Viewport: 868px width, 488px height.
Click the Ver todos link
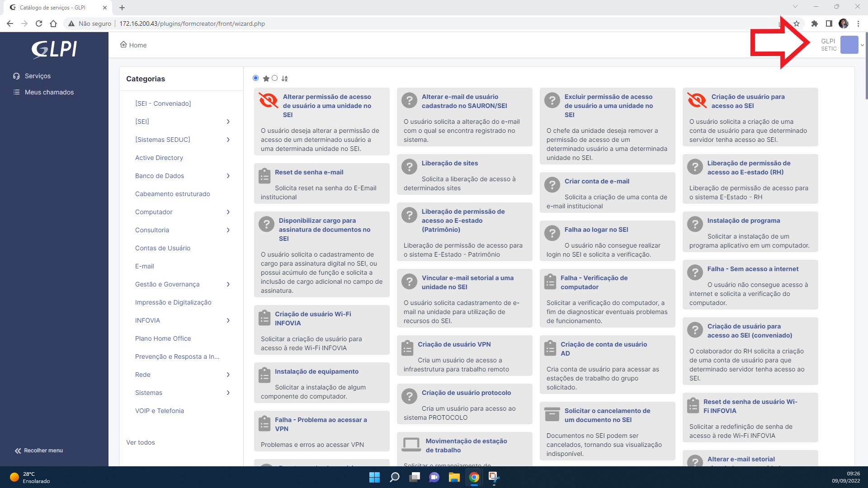(141, 442)
